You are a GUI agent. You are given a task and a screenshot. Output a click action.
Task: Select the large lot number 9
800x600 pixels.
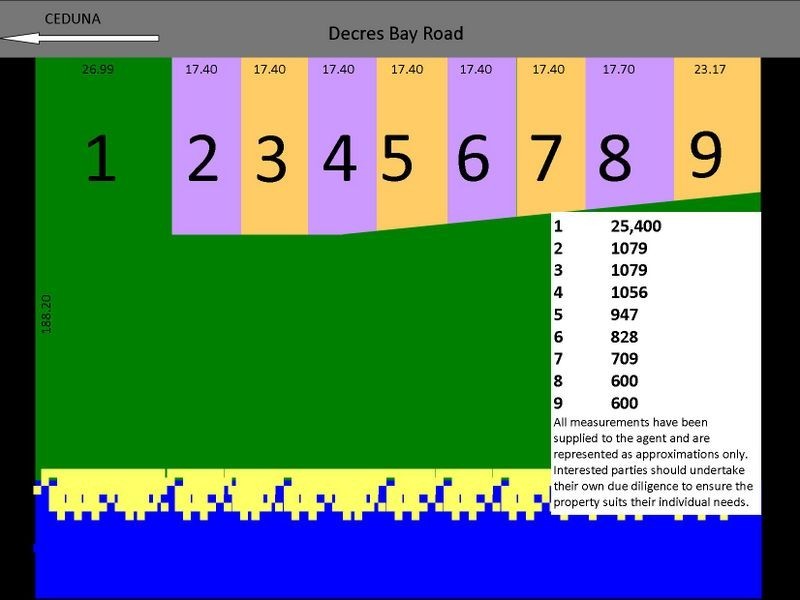706,154
